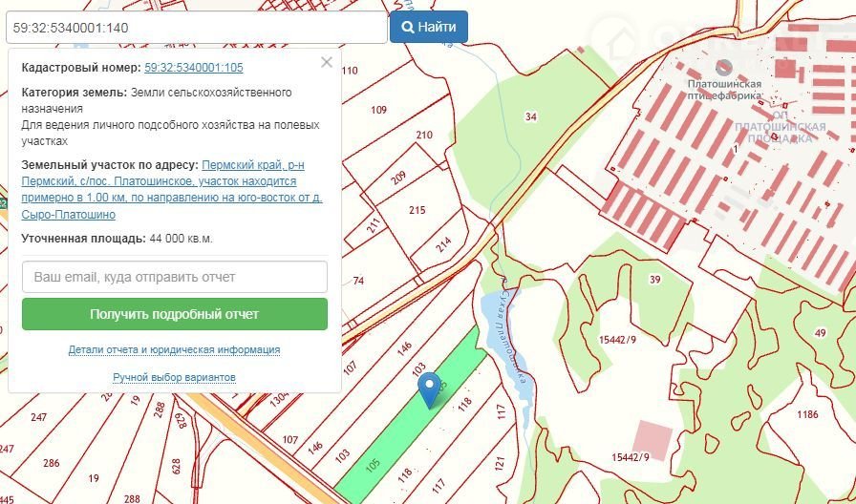Screen dimensions: 856x504
Task: Click the Найти search button
Action: (x=429, y=27)
